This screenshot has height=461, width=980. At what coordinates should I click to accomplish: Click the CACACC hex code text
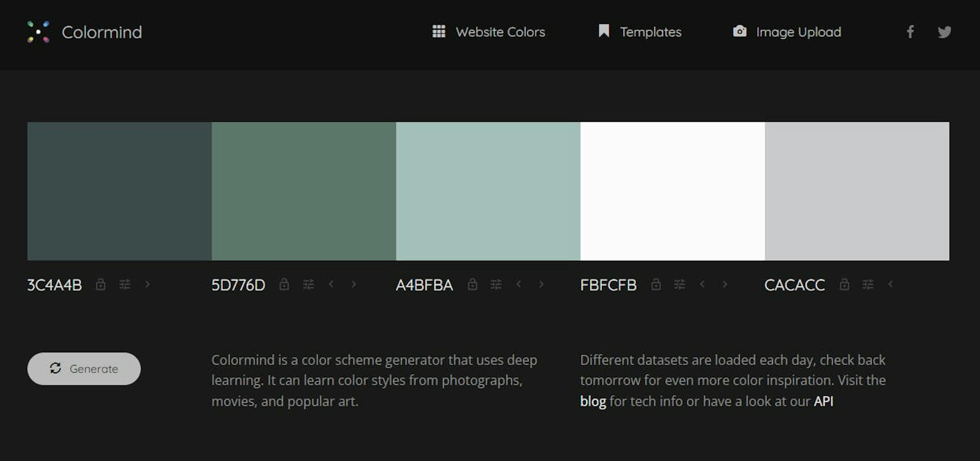[x=795, y=285]
